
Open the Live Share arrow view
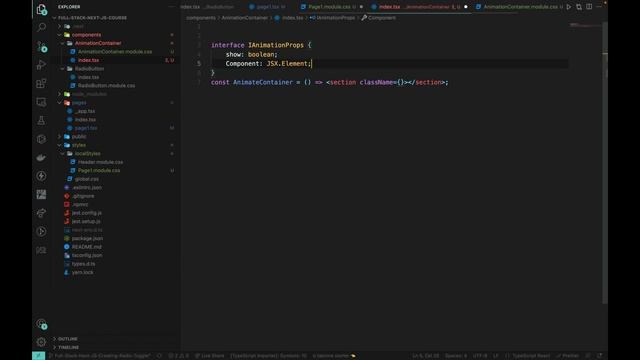click(41, 213)
